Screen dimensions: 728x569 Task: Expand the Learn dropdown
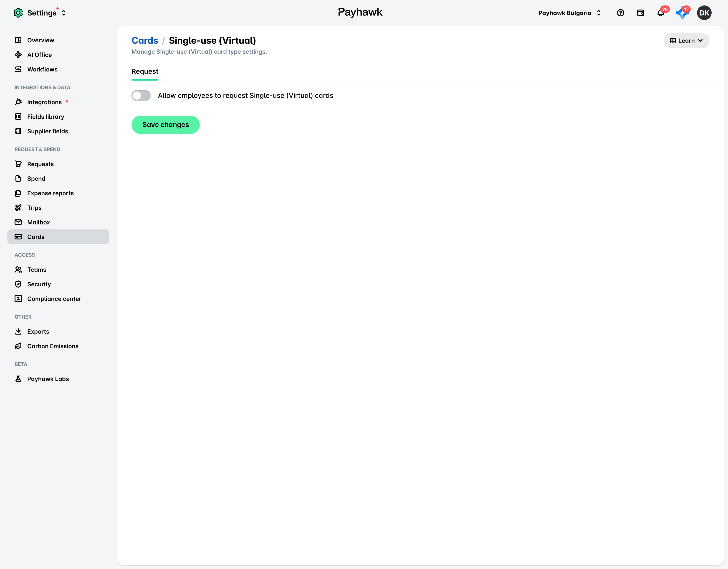point(686,41)
